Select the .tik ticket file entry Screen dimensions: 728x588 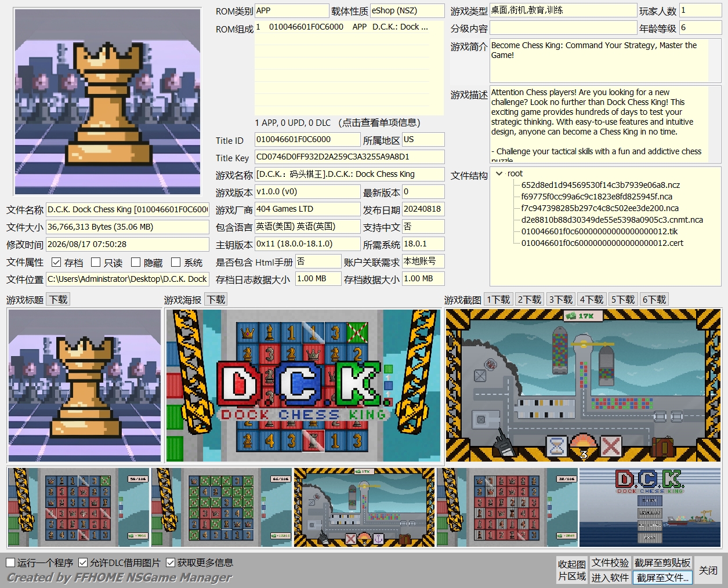(x=599, y=231)
